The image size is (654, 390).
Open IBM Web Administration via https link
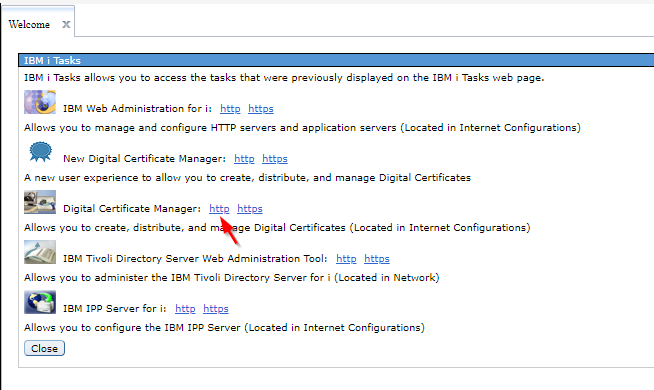click(x=261, y=109)
